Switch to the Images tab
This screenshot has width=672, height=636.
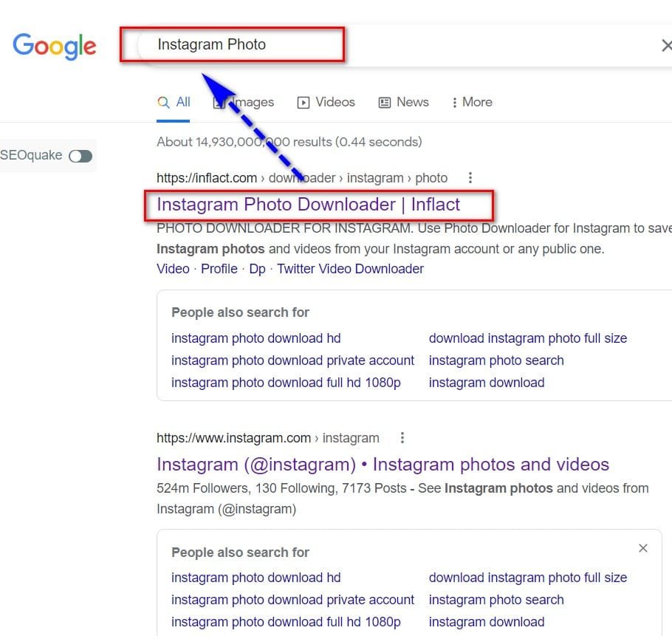click(244, 103)
